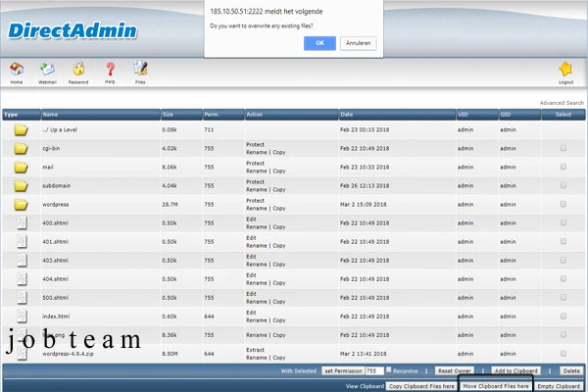Click the permission value input field
The height and width of the screenshot is (392, 588).
372,371
